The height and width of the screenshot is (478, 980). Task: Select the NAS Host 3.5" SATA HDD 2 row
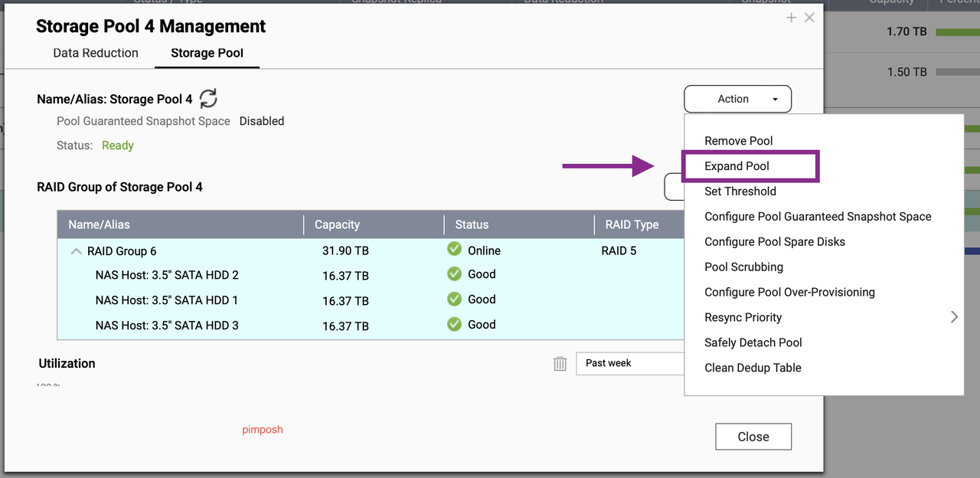[x=371, y=275]
